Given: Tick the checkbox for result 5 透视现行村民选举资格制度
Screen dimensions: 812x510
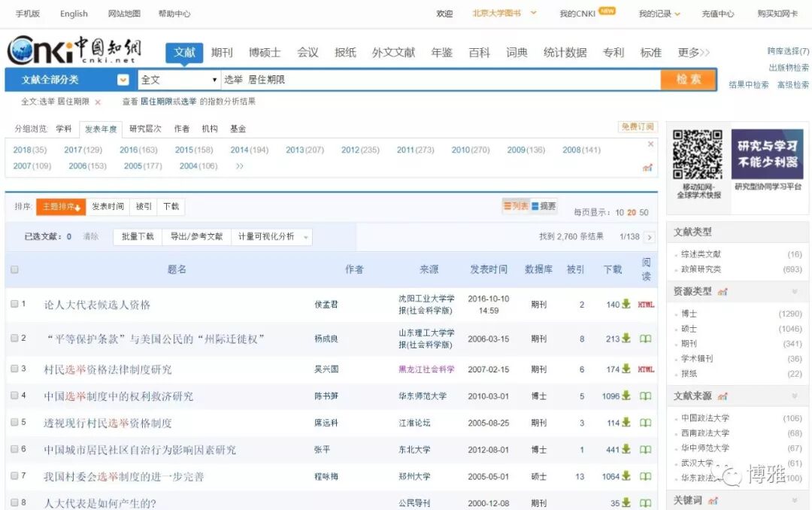Looking at the screenshot, I should click(x=14, y=423).
